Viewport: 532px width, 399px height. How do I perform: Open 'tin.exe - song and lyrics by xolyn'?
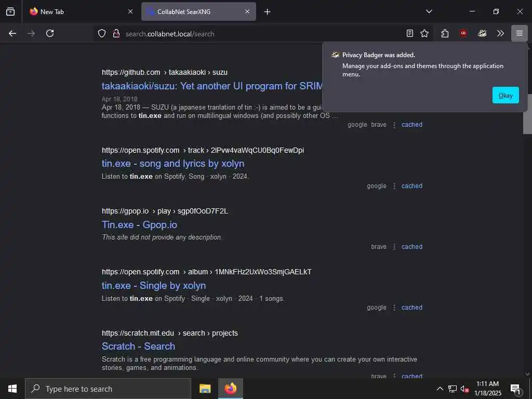[x=173, y=164]
